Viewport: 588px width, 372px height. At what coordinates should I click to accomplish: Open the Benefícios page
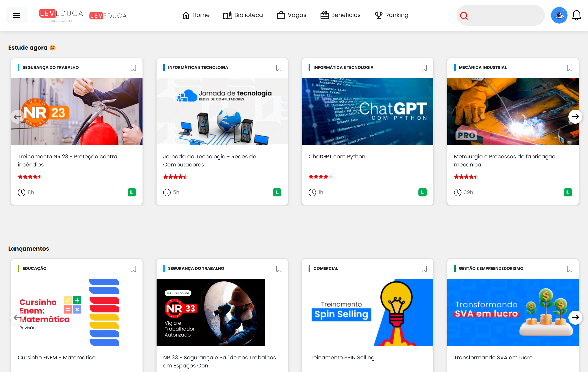coord(340,15)
